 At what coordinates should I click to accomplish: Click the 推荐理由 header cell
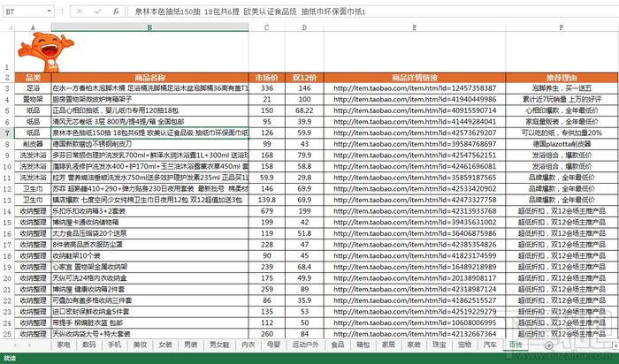tap(562, 77)
